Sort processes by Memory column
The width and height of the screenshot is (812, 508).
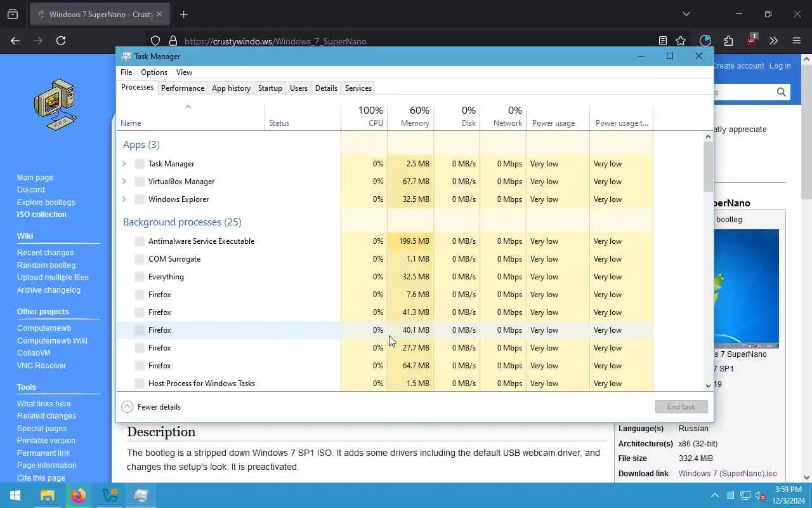pos(410,116)
